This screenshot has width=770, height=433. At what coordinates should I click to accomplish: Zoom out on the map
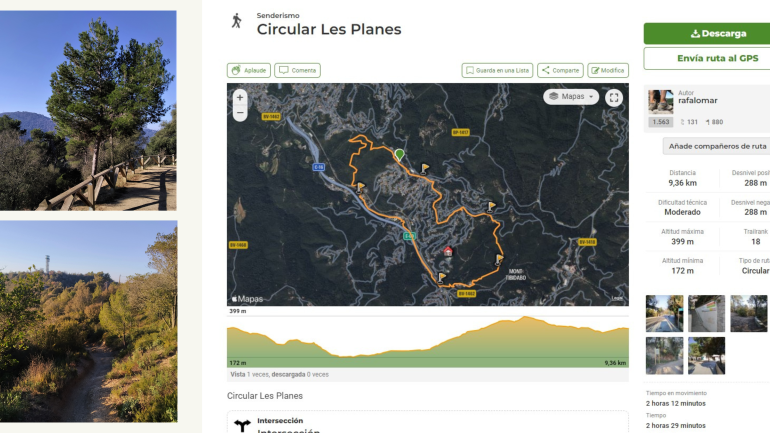click(x=240, y=113)
